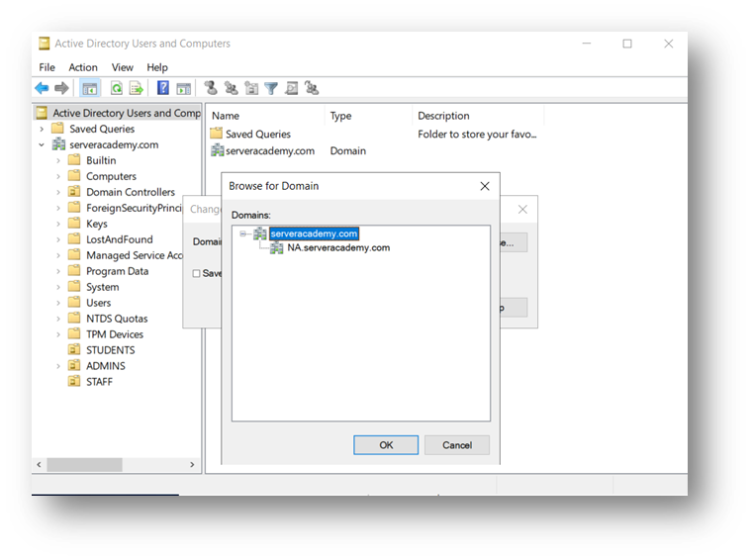Click the Export List toolbar icon
Viewport: 752px width, 560px height.
tap(137, 88)
